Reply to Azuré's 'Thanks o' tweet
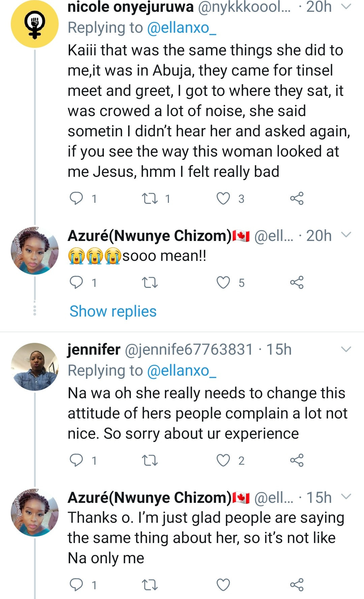 (x=76, y=584)
